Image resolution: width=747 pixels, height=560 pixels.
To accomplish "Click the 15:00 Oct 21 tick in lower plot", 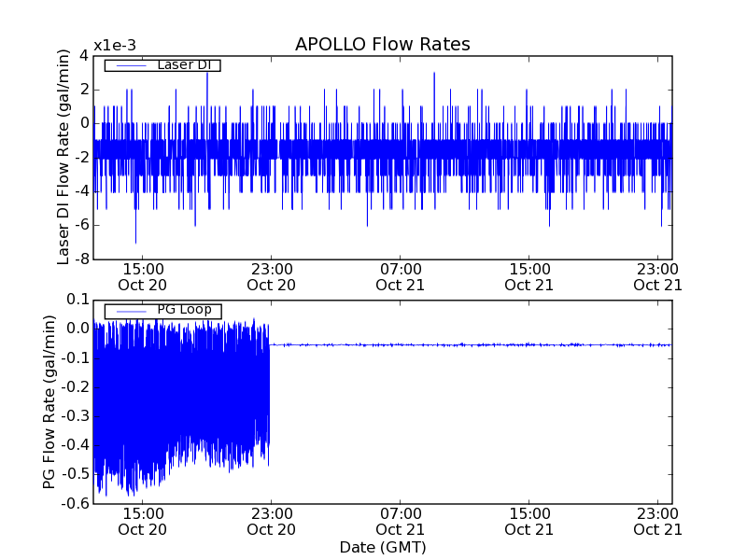I will (529, 521).
